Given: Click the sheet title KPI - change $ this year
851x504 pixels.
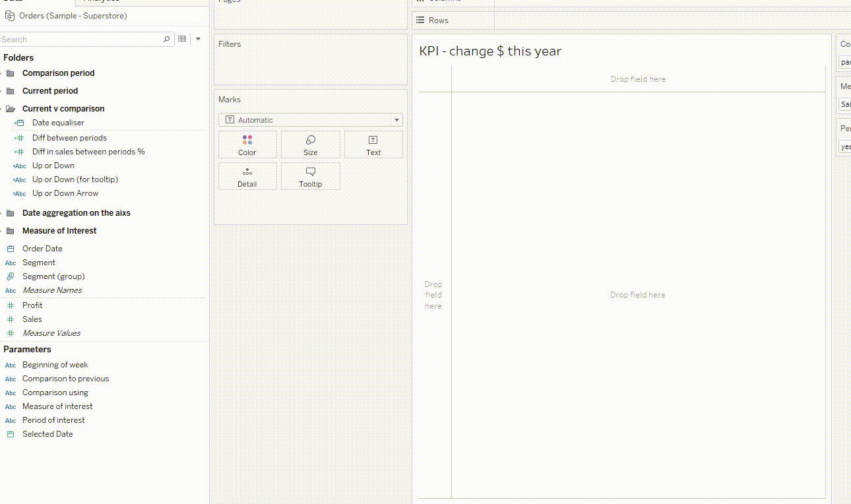Looking at the screenshot, I should pyautogui.click(x=490, y=51).
